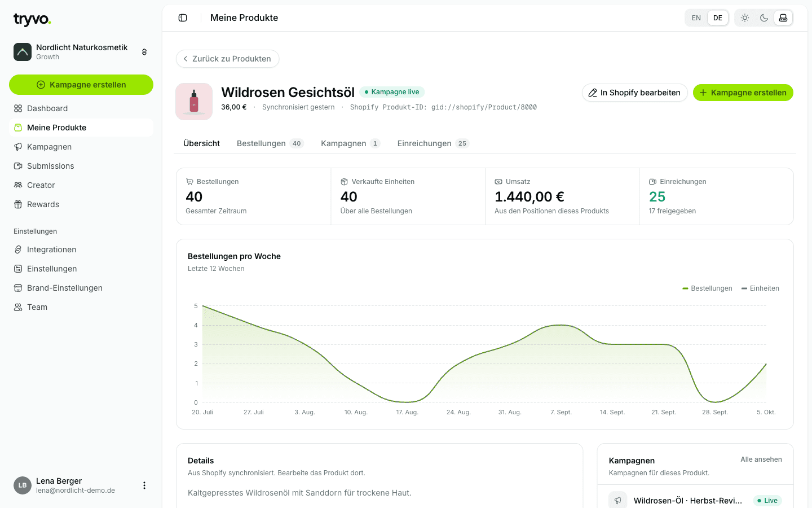Switch to dark theme moon icon
The height and width of the screenshot is (508, 812).
pos(764,18)
